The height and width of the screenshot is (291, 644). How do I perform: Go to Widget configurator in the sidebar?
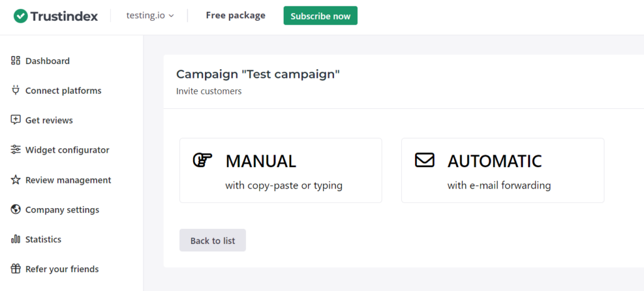pos(67,150)
